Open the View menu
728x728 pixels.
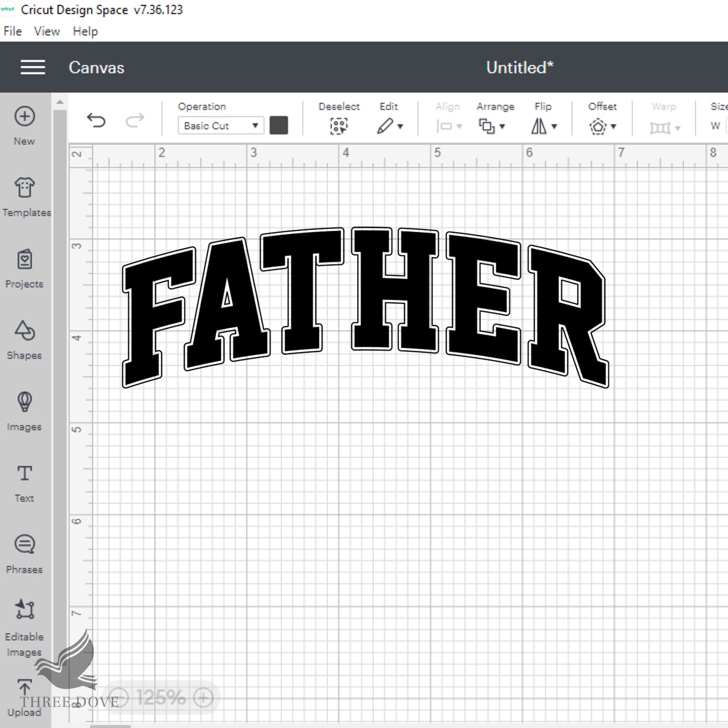(47, 31)
